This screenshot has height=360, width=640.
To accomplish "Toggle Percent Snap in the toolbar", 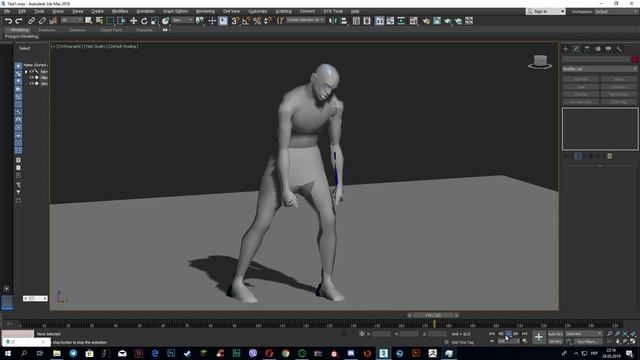I will 257,20.
